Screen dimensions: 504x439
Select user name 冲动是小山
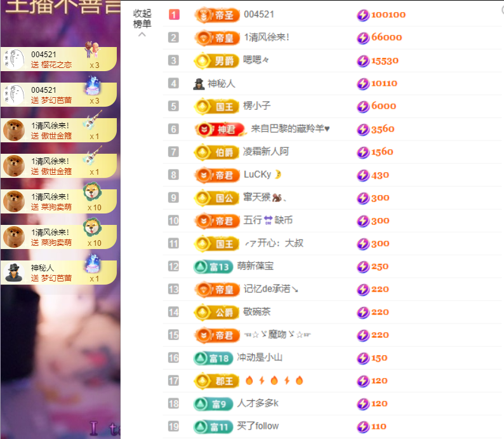[260, 357]
